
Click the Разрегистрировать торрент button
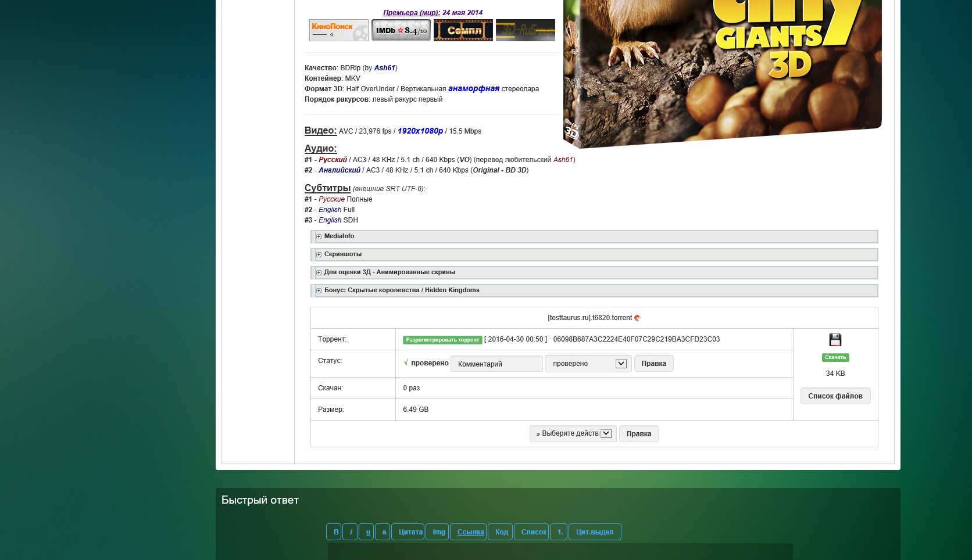442,340
